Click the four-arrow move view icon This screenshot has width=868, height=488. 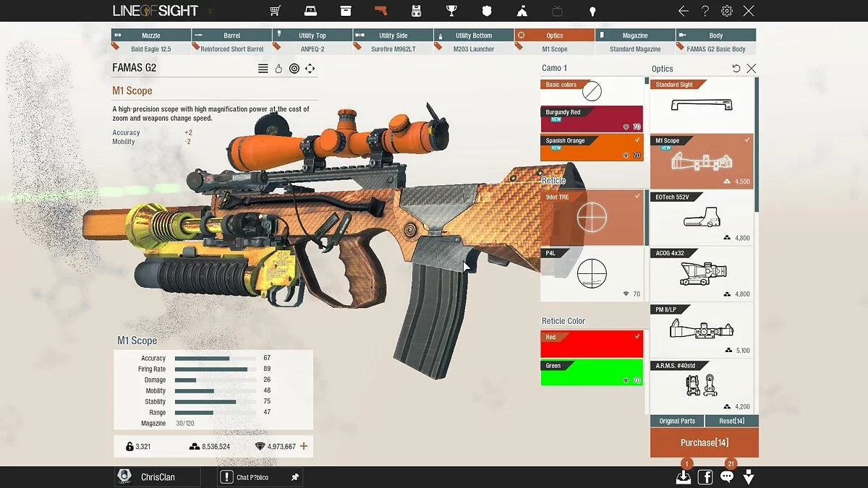(310, 69)
